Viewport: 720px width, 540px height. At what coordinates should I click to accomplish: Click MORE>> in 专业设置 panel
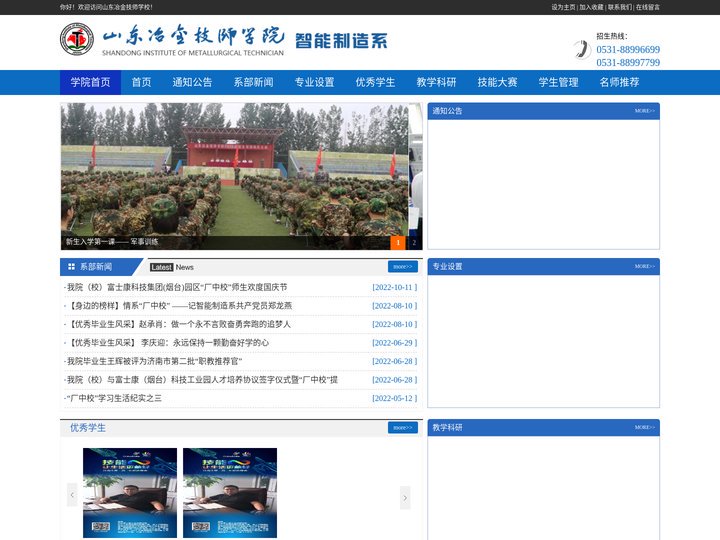[645, 266]
